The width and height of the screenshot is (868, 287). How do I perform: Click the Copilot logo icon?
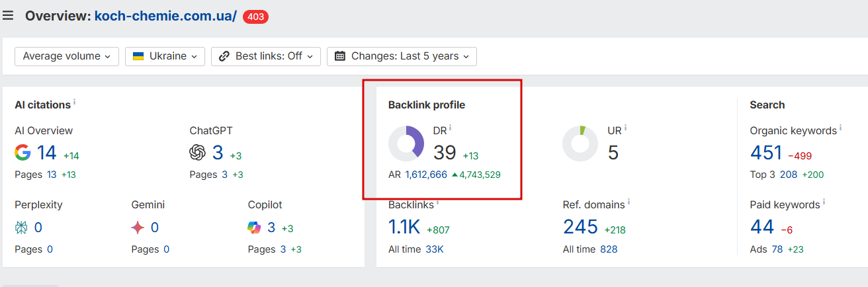pyautogui.click(x=255, y=227)
